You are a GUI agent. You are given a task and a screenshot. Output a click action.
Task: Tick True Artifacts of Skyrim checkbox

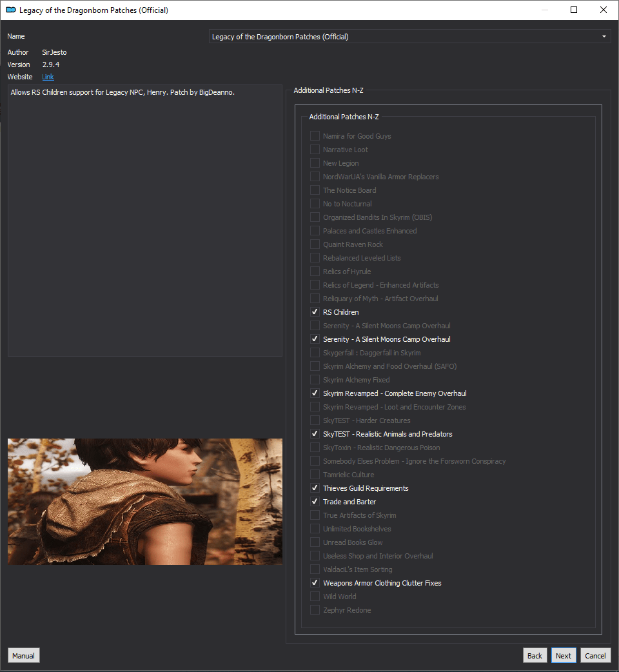point(315,515)
